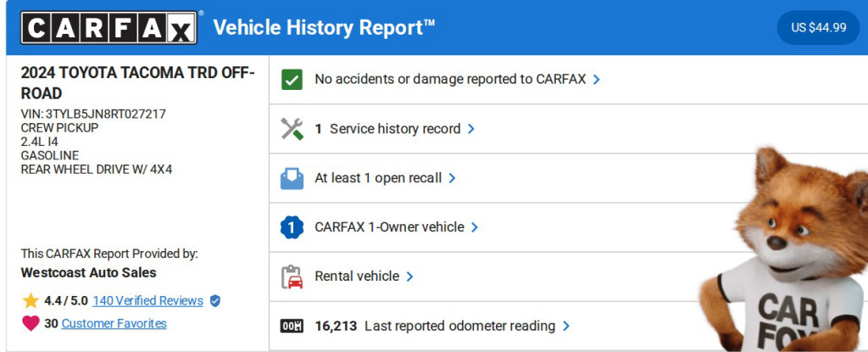The height and width of the screenshot is (352, 868).
Task: Open the 140 Verified Reviews link
Action: pos(147,300)
